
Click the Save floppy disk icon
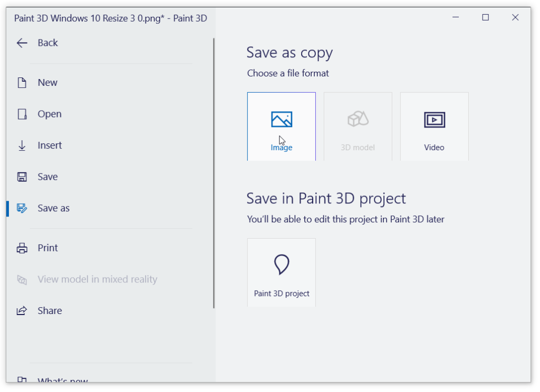(22, 177)
